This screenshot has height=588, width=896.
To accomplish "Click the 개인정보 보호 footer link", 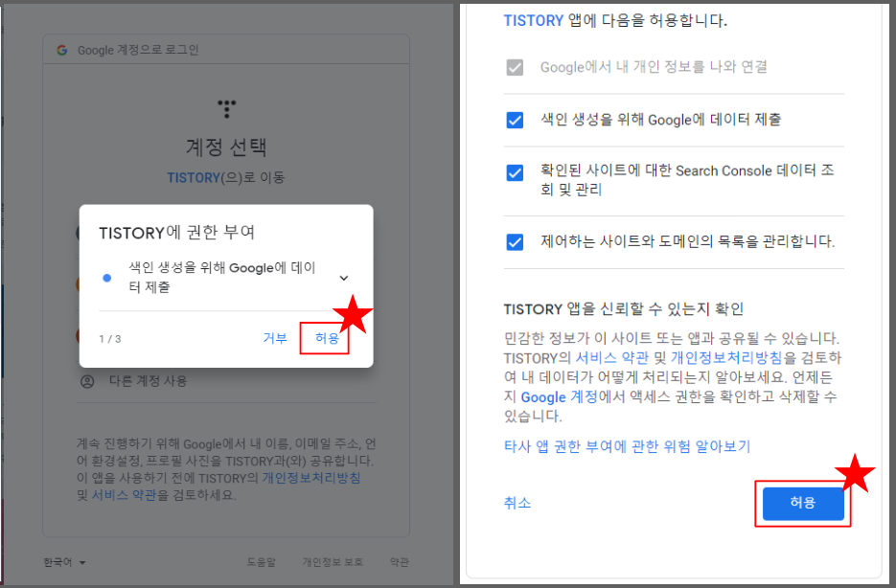I will [333, 562].
